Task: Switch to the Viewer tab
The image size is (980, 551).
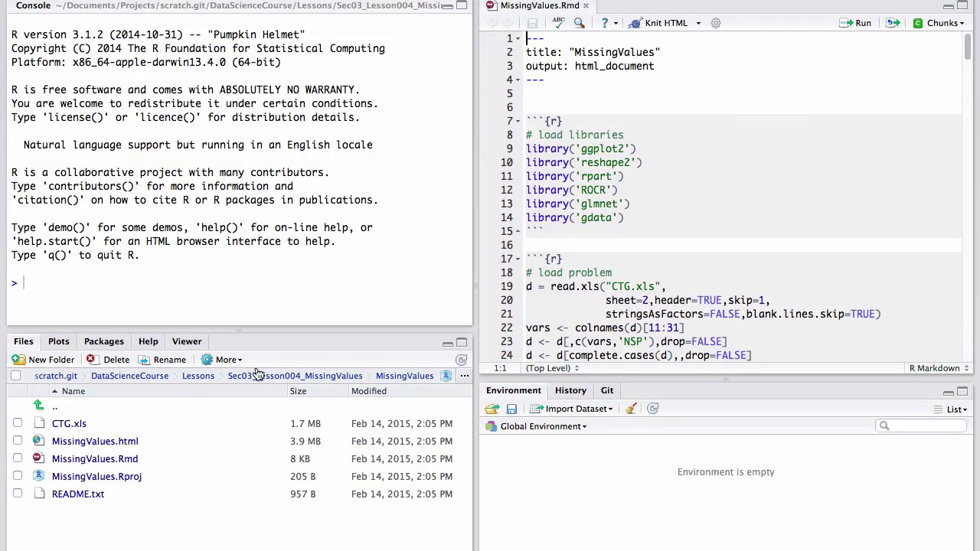Action: pos(187,341)
